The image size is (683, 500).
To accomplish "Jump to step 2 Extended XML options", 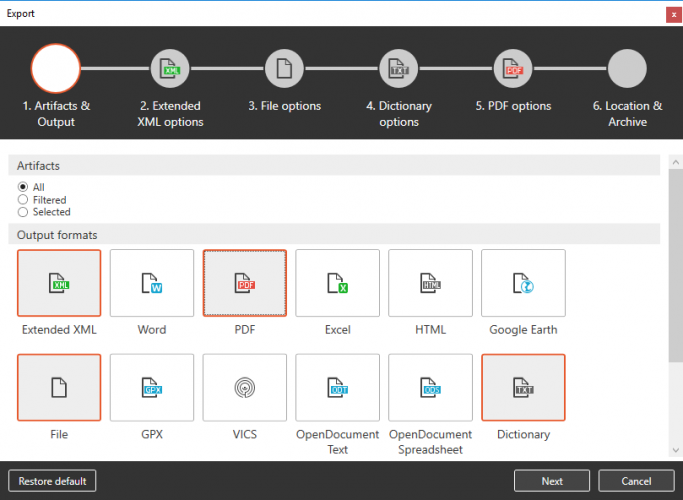I will tap(170, 70).
